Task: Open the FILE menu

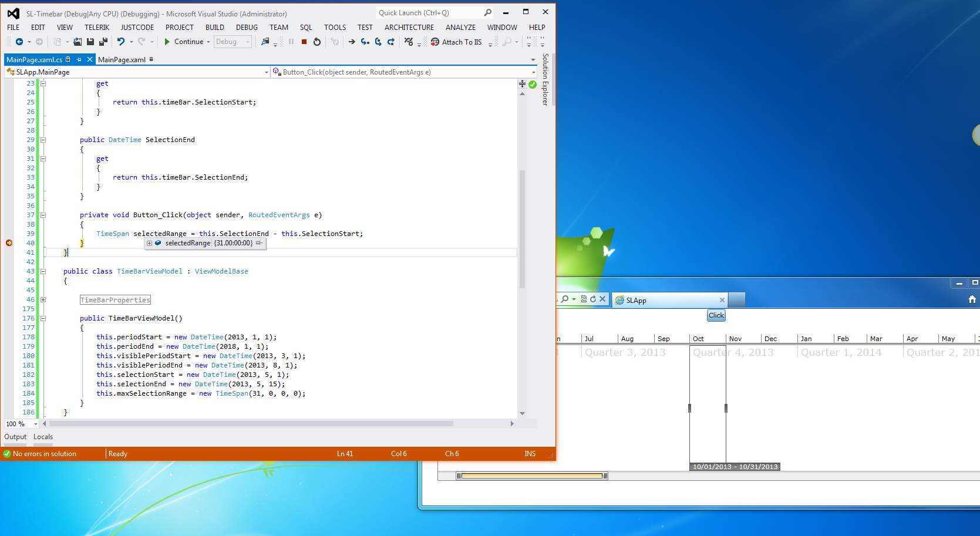Action: tap(14, 27)
